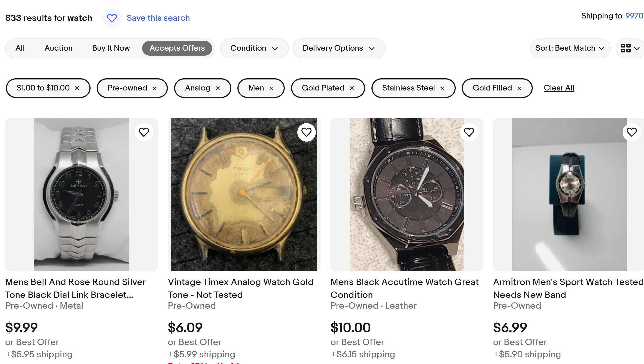Favorite the Vintage Timex watch listing
Viewport: 644px width, 364px height.
(x=306, y=132)
